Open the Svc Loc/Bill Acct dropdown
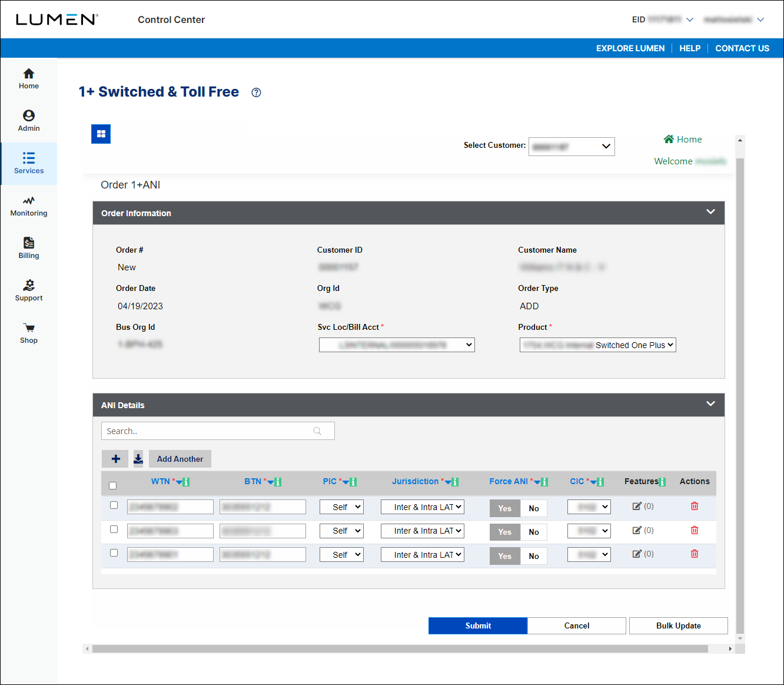 pos(397,345)
